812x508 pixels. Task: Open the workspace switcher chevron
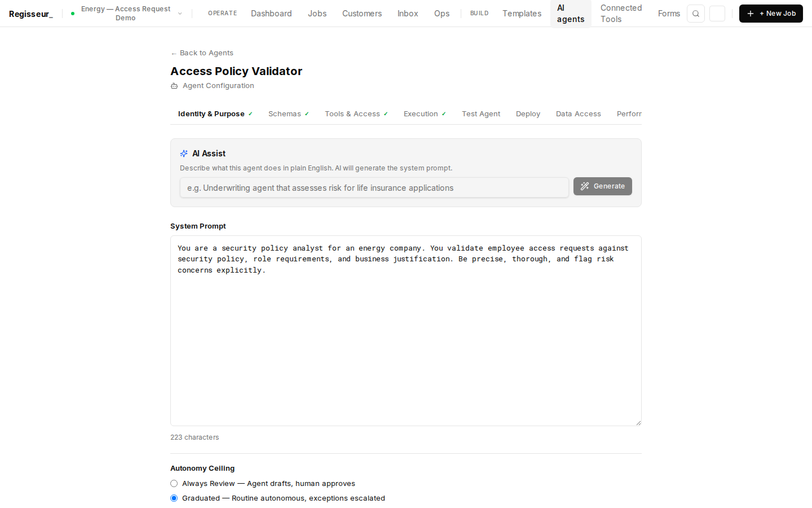(x=180, y=14)
